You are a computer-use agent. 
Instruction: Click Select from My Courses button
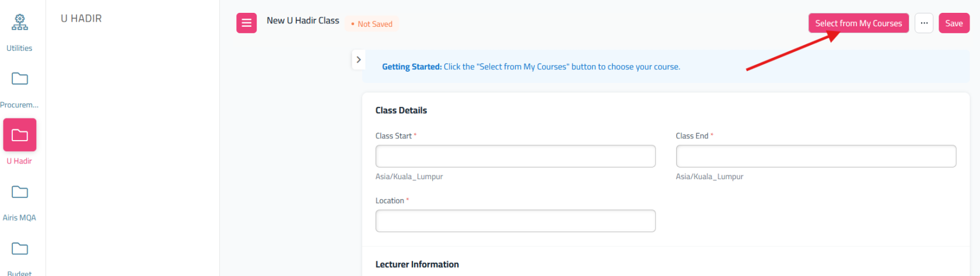[x=859, y=23]
